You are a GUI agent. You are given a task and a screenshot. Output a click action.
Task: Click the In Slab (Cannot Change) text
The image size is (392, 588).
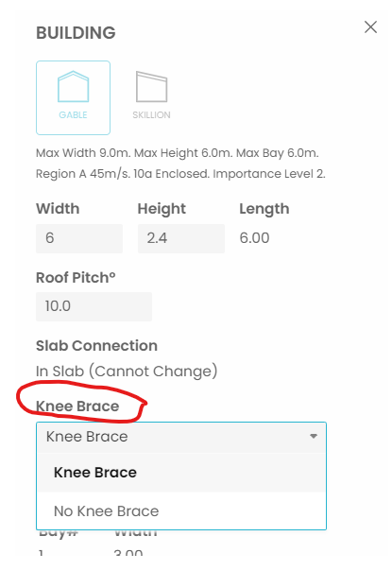click(x=127, y=372)
